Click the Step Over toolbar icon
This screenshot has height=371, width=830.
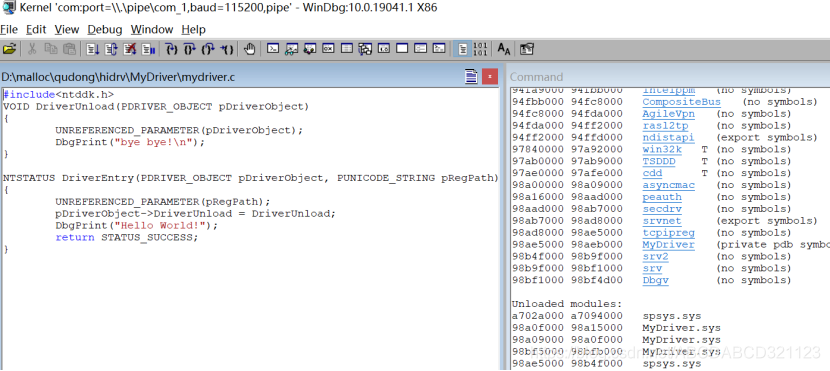pyautogui.click(x=190, y=49)
